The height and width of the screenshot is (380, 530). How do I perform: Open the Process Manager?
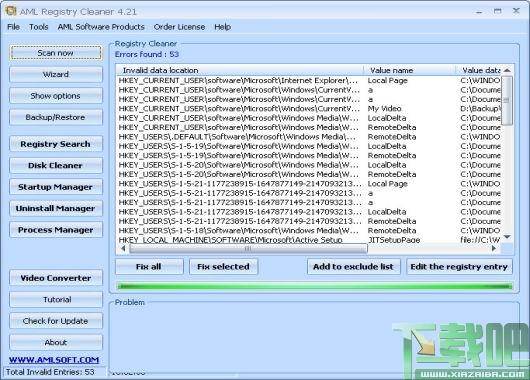pos(56,230)
